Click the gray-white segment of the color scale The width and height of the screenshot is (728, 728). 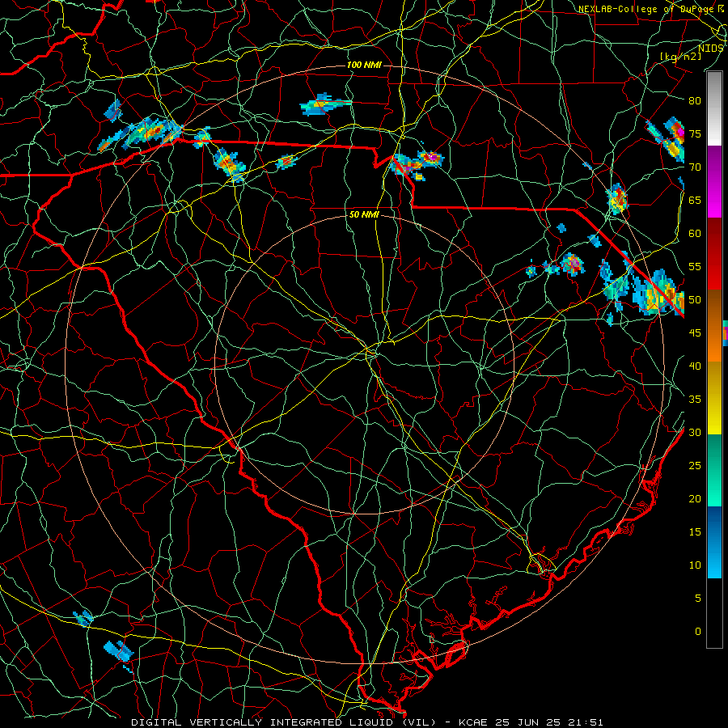point(714,109)
